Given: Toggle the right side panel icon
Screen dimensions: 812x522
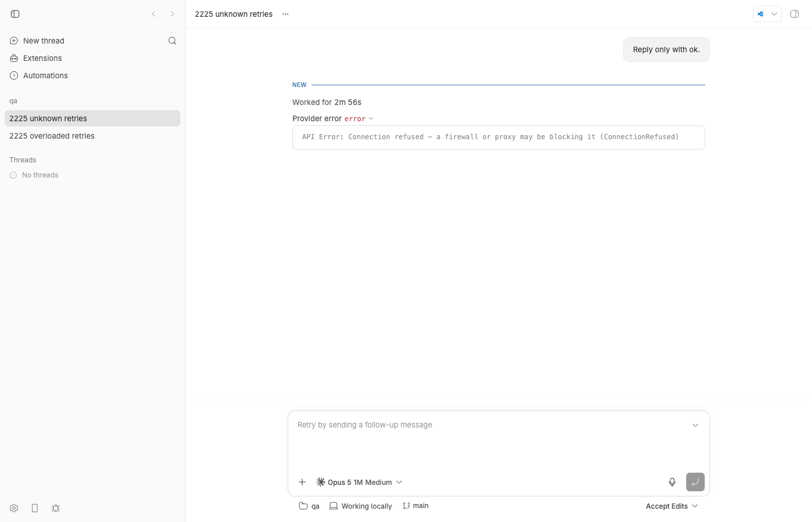Looking at the screenshot, I should click(x=795, y=14).
